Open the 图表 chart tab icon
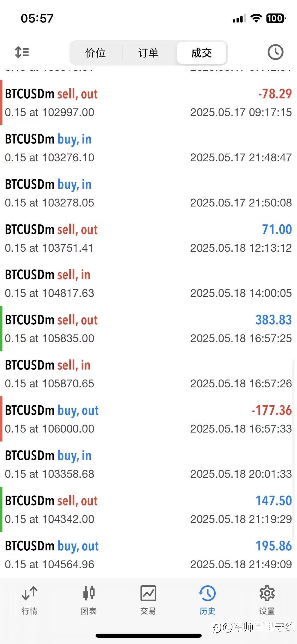297x644 pixels. (89, 593)
